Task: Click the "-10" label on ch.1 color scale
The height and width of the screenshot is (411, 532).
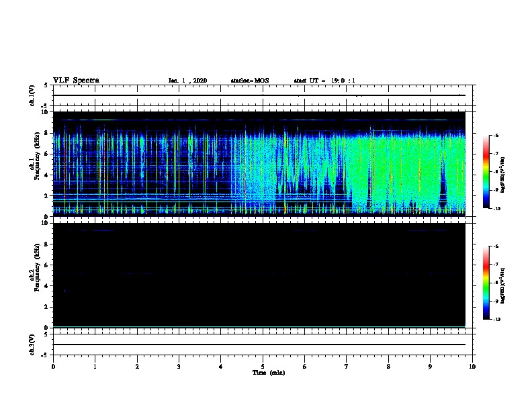Action: 496,209
